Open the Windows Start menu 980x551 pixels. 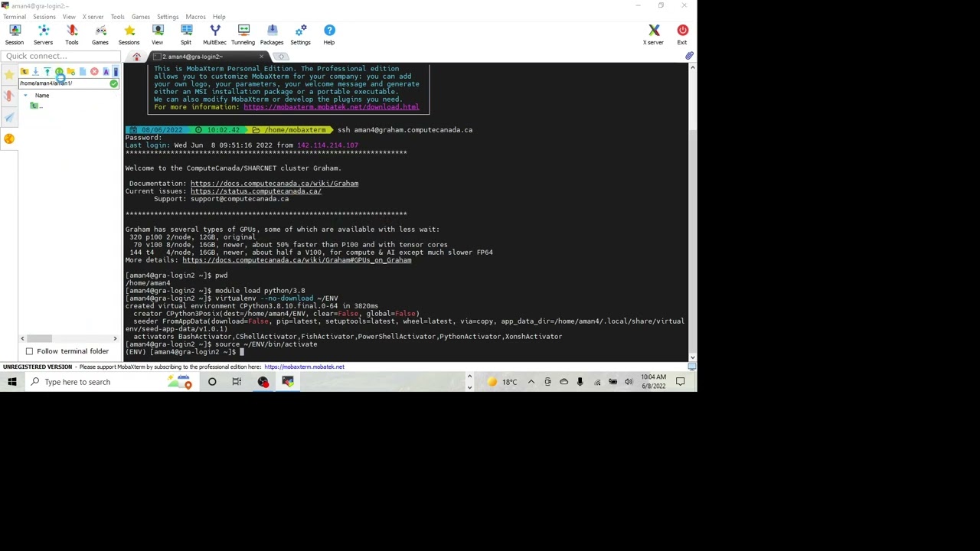coord(11,382)
